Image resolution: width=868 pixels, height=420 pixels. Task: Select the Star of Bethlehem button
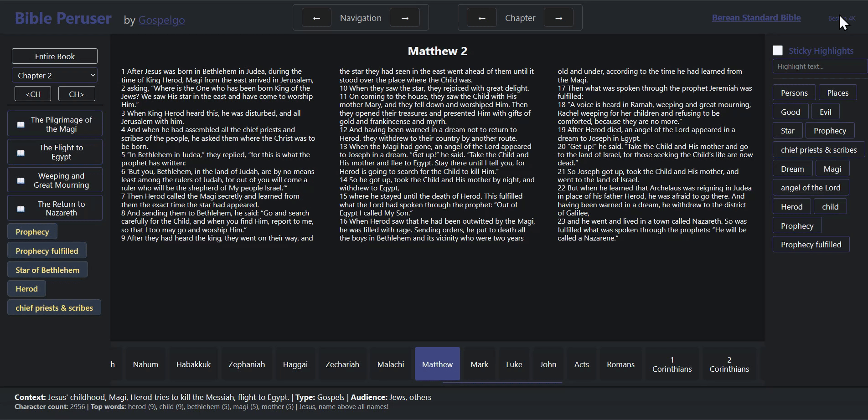47,270
